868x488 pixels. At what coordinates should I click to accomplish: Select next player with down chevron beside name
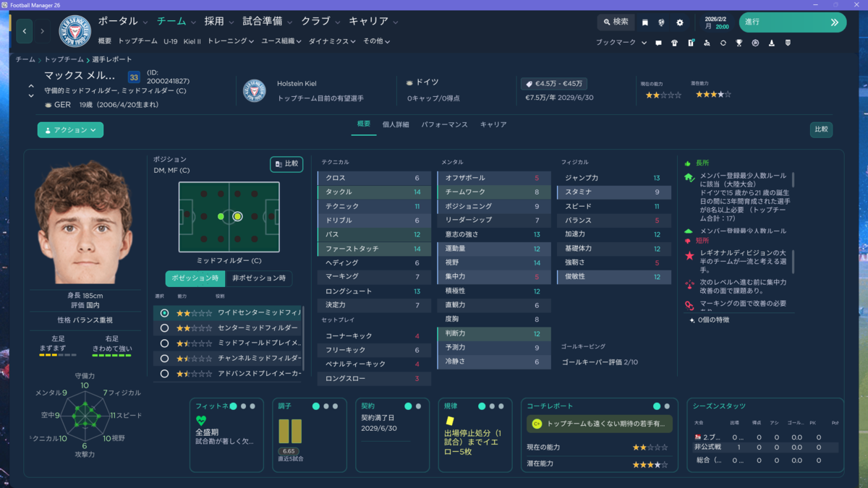click(30, 96)
